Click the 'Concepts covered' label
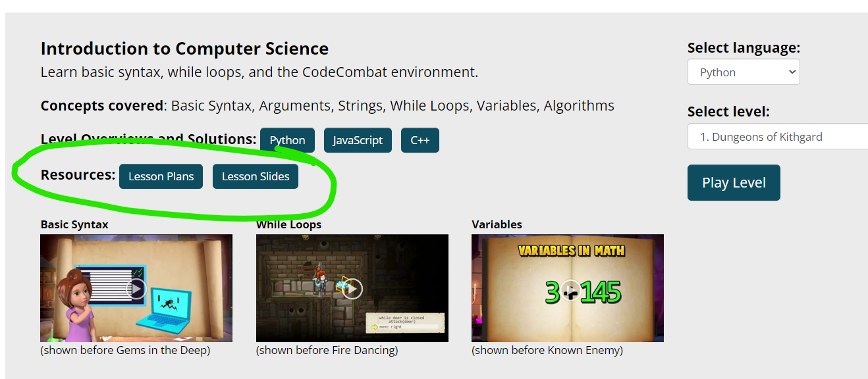 click(102, 106)
